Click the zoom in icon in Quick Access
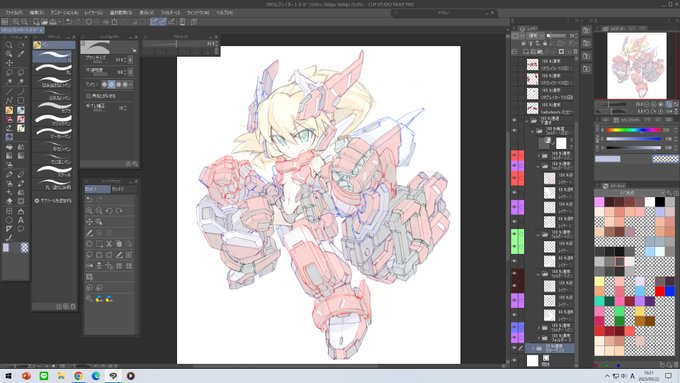The height and width of the screenshot is (383, 680). pyautogui.click(x=89, y=210)
